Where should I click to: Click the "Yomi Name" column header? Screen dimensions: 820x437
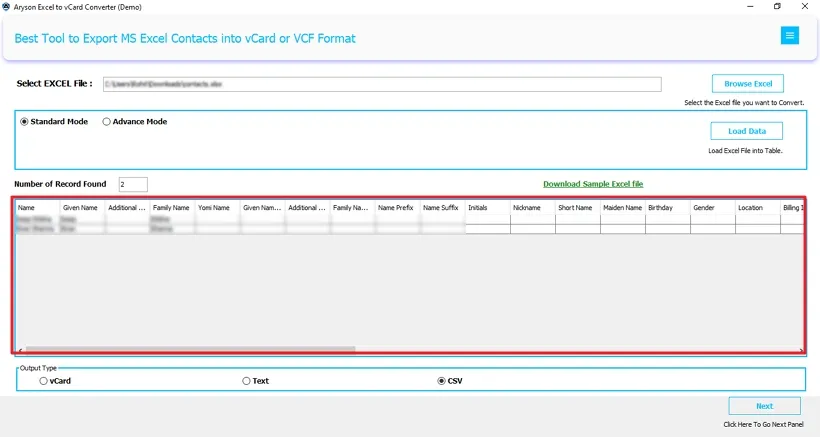218,208
